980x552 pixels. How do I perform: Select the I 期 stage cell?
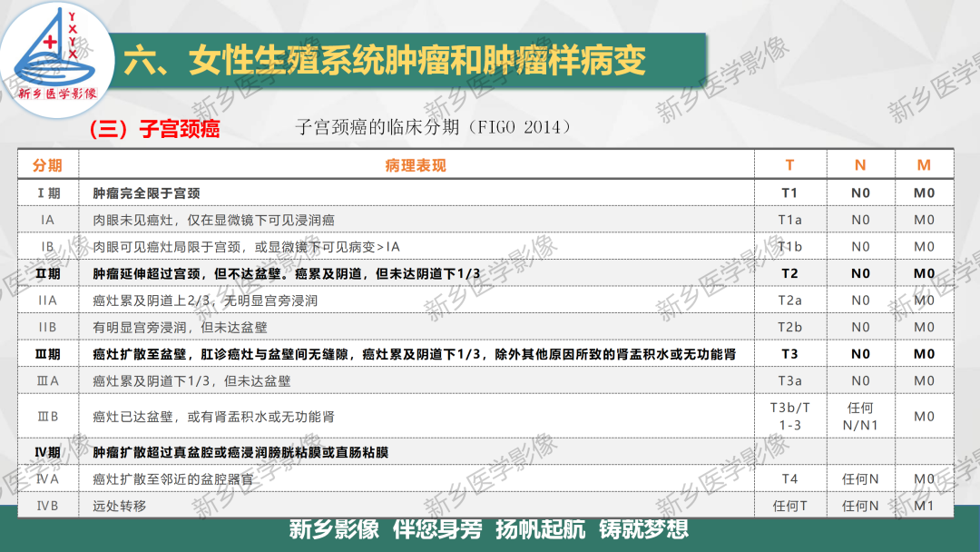47,193
